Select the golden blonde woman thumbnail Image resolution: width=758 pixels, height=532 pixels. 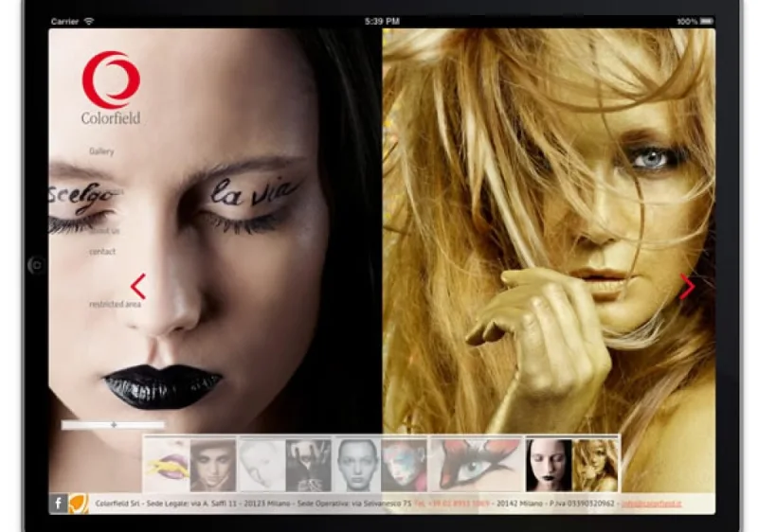[595, 465]
